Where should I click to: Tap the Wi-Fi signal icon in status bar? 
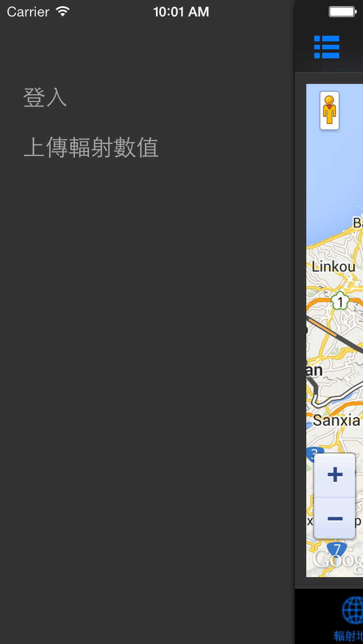(63, 11)
